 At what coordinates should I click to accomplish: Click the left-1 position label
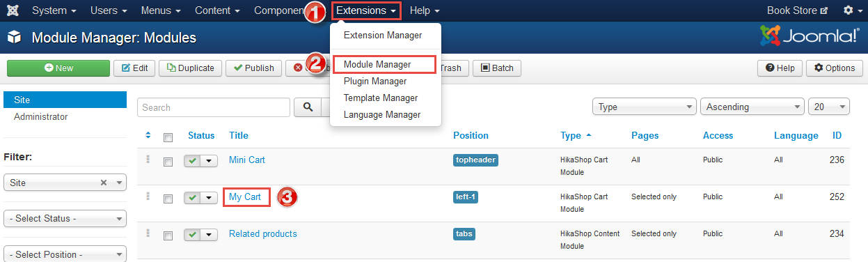coord(466,197)
